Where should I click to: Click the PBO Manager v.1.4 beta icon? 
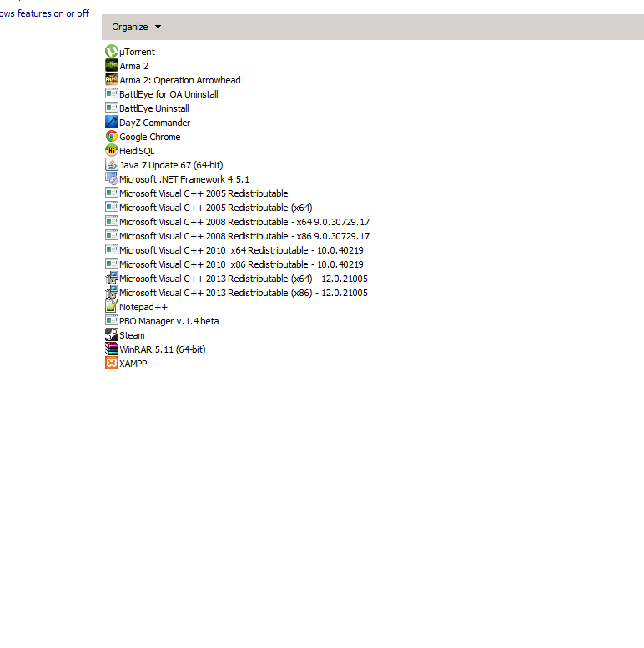[112, 321]
